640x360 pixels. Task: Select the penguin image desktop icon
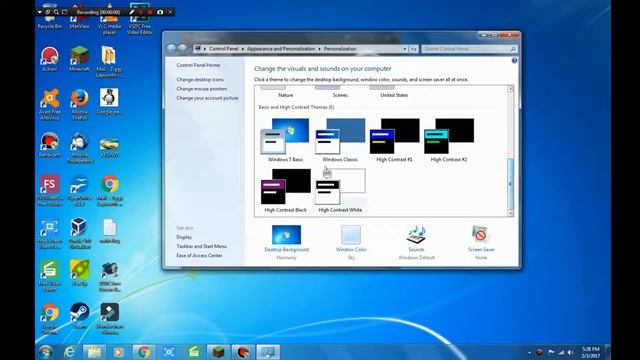[109, 102]
